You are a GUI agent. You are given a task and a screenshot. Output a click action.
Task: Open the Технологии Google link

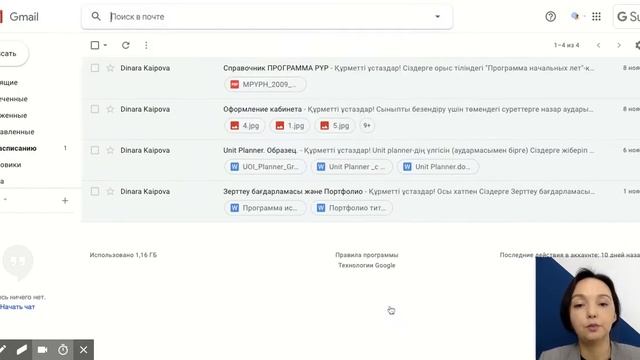coord(367,265)
